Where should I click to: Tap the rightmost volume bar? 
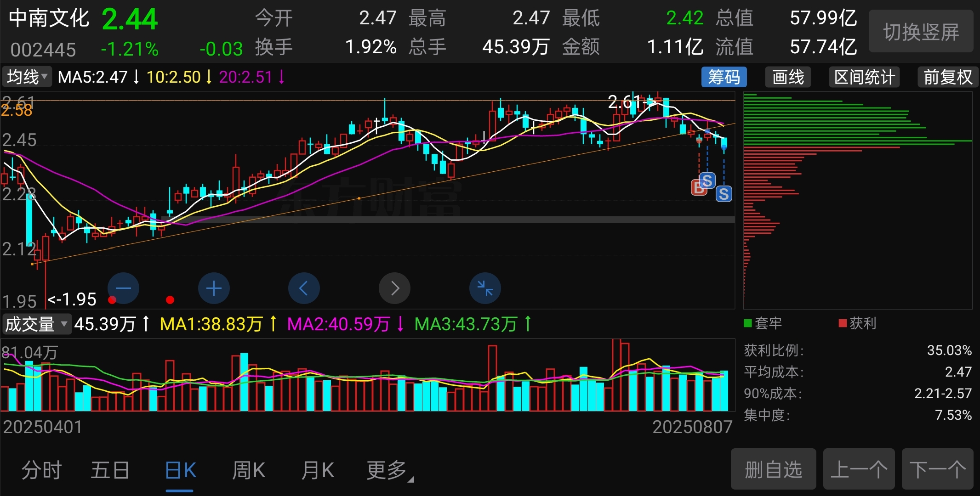tap(724, 390)
